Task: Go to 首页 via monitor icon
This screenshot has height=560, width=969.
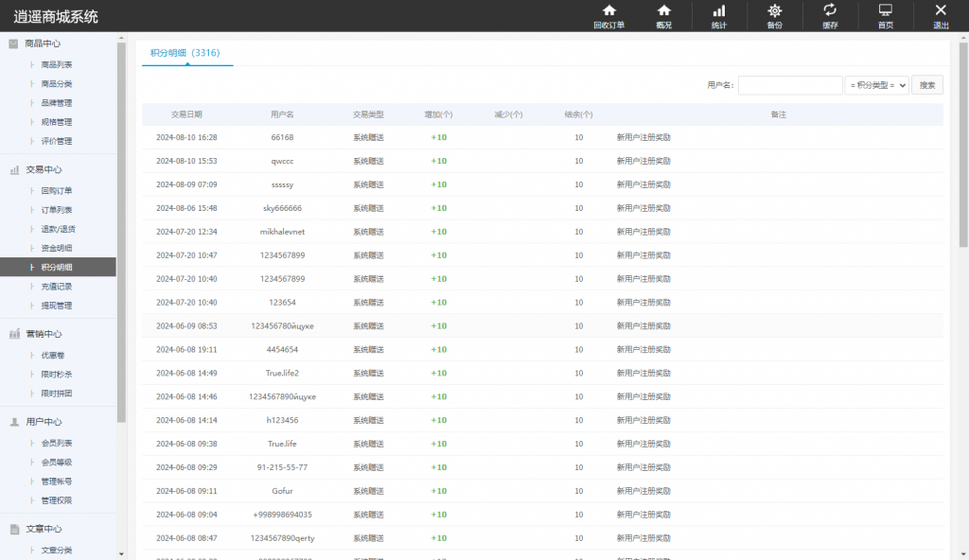Action: pyautogui.click(x=886, y=10)
